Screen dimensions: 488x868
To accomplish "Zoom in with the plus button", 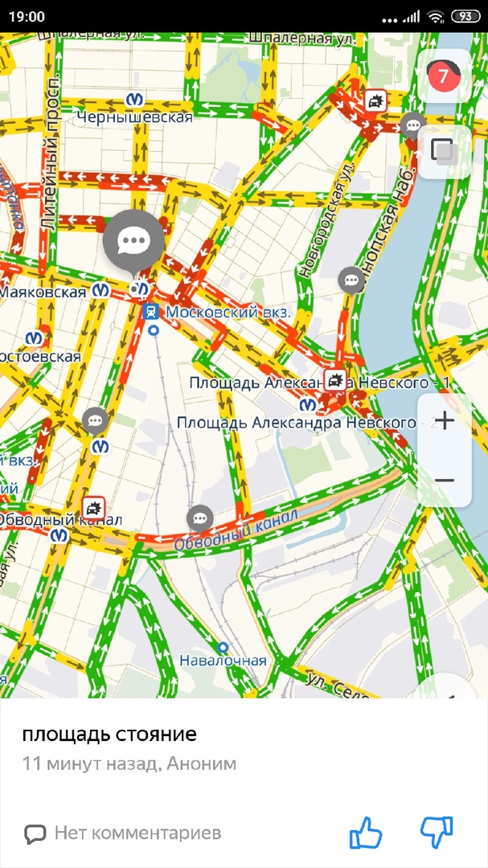I will 445,421.
